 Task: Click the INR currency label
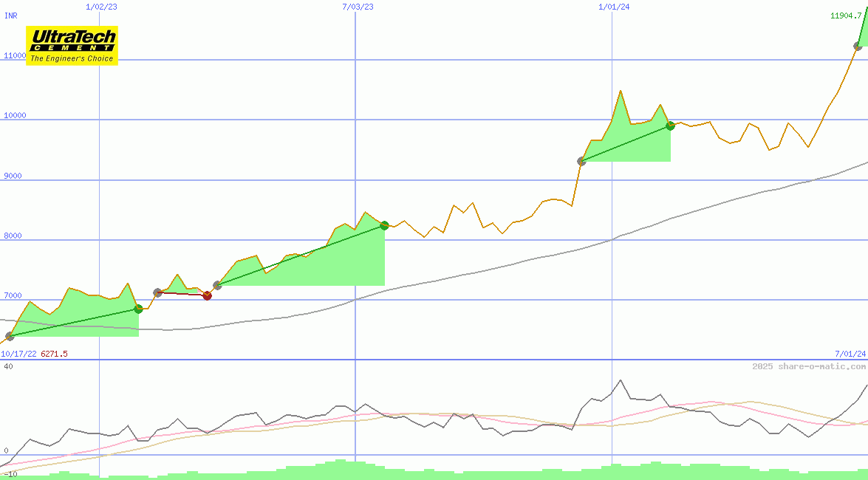11,16
